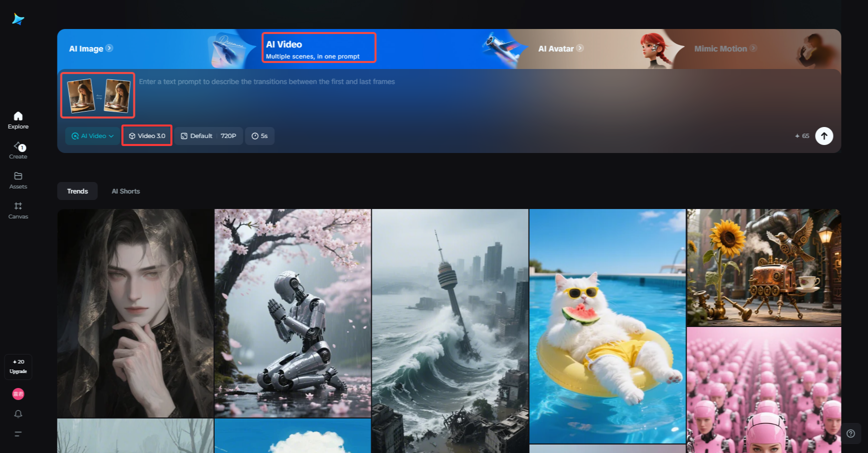This screenshot has height=453, width=868.
Task: Open the Assets folder icon
Action: pyautogui.click(x=18, y=180)
